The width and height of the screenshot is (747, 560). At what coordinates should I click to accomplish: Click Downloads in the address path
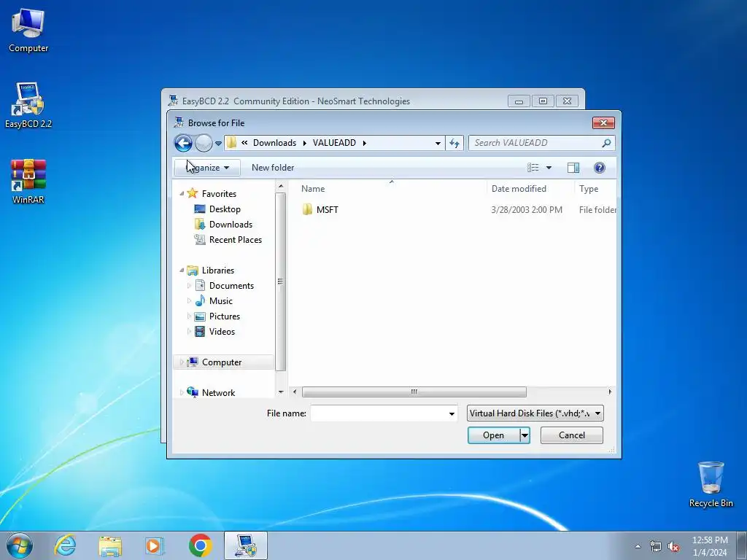tap(274, 143)
